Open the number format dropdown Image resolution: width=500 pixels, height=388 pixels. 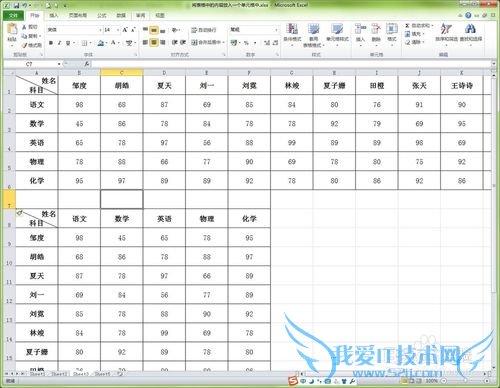(x=276, y=30)
